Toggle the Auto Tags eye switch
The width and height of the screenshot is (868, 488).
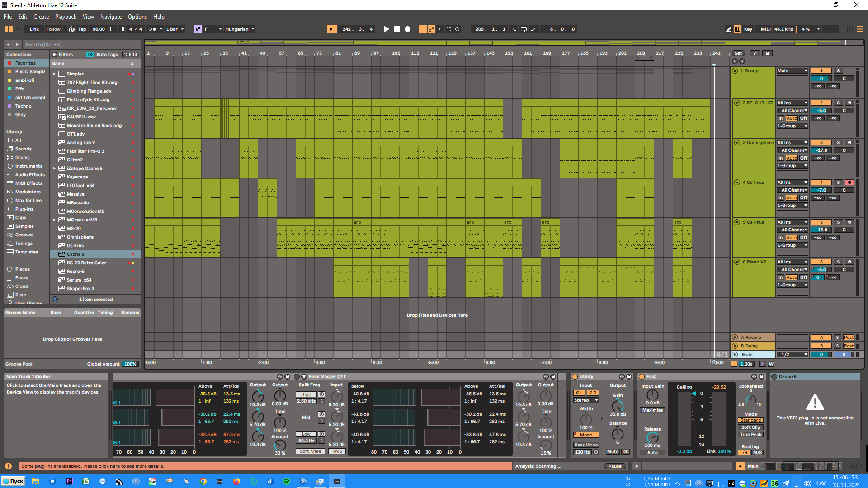pyautogui.click(x=90, y=54)
